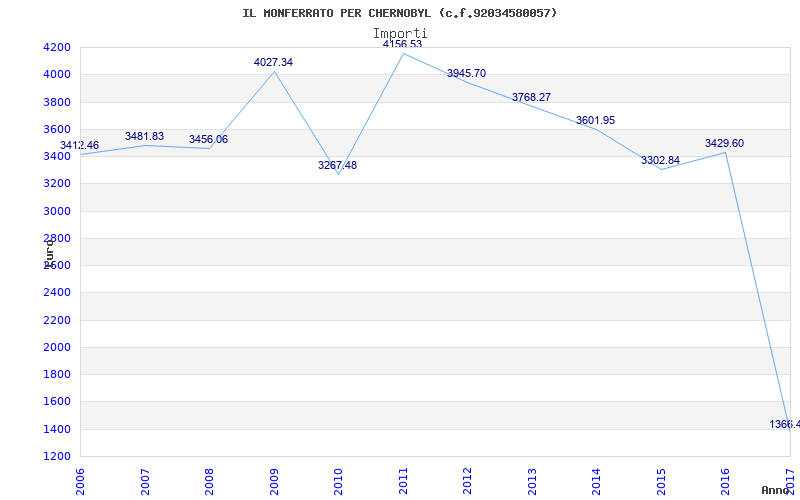Click the 4000 y-axis tick label

coord(57,74)
